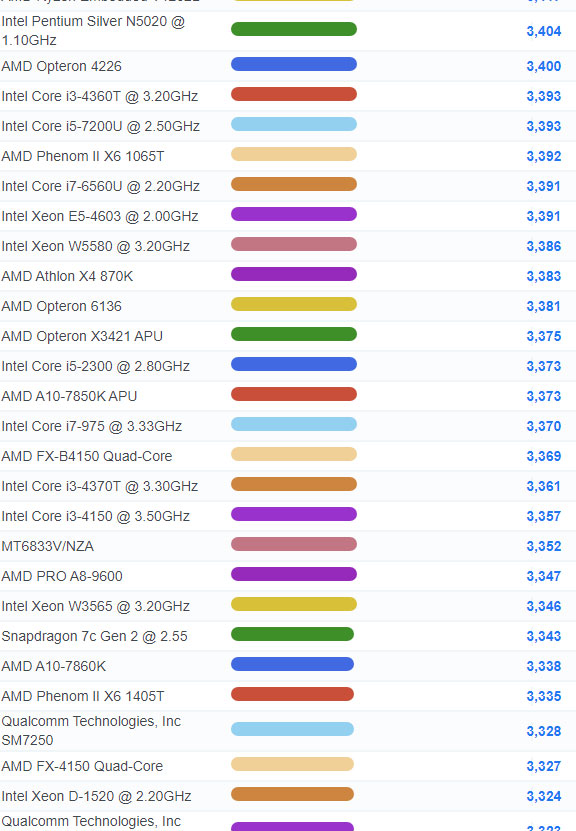Open the AMD Opteron 4226 CPU link
This screenshot has width=576, height=831.
point(61,66)
